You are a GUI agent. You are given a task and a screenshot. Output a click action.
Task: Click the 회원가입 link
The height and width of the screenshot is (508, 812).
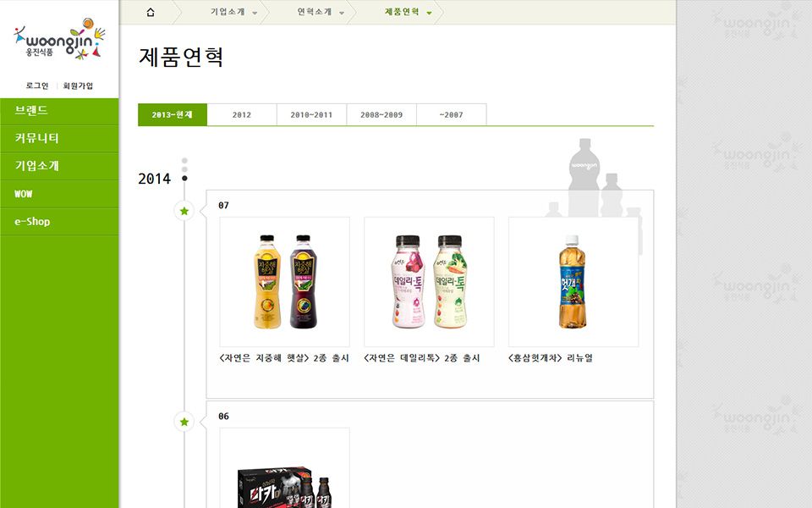(78, 86)
